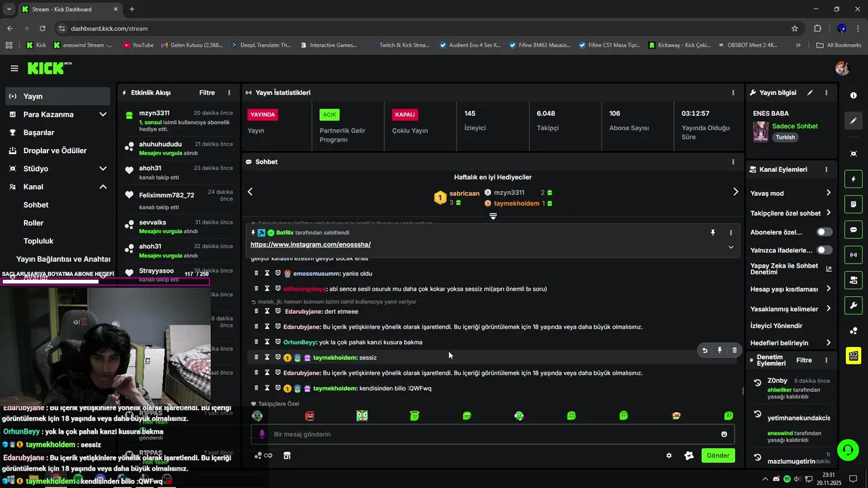The width and height of the screenshot is (868, 488).
Task: Click the Kick logo
Action: pos(50,68)
